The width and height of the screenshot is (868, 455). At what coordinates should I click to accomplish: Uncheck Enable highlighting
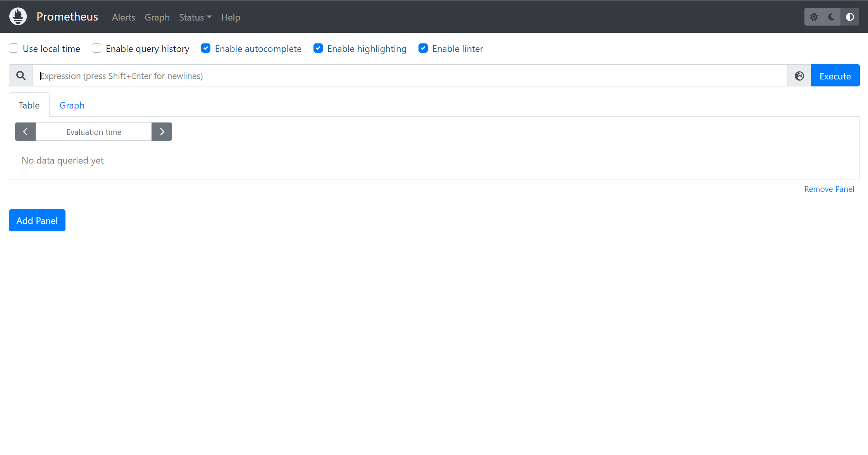pos(318,48)
